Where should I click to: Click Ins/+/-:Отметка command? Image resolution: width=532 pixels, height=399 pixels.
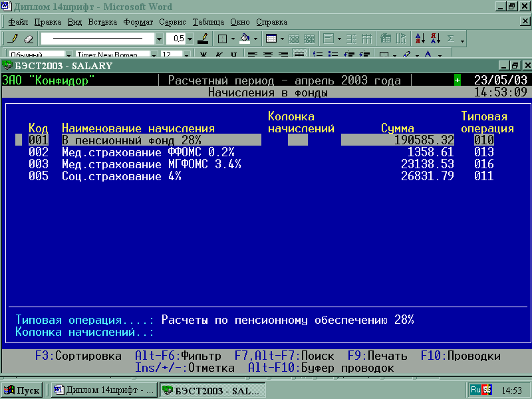click(x=185, y=368)
